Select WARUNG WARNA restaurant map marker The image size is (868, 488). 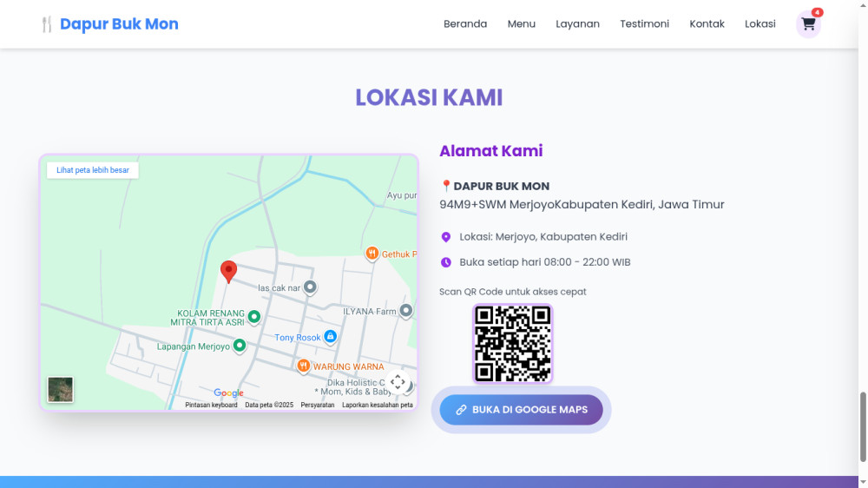click(x=303, y=366)
